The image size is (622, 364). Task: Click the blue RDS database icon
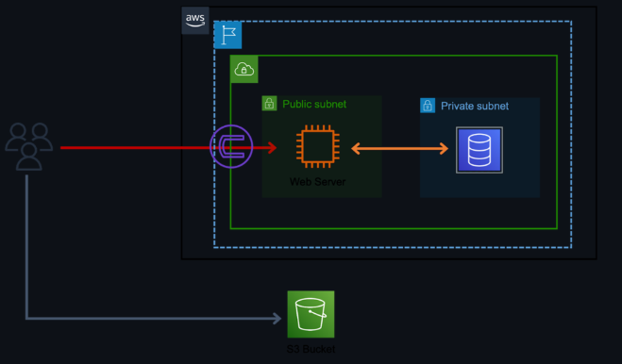tap(479, 150)
